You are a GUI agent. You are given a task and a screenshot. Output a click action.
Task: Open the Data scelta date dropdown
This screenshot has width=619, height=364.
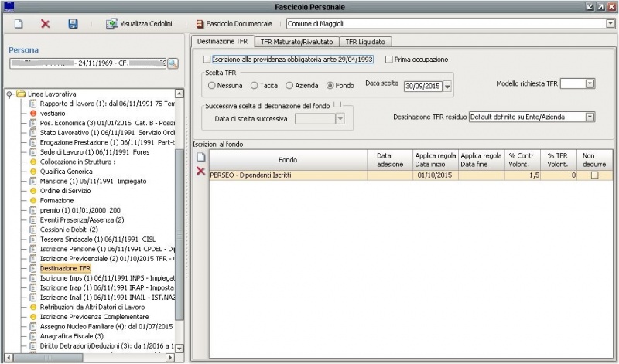447,86
